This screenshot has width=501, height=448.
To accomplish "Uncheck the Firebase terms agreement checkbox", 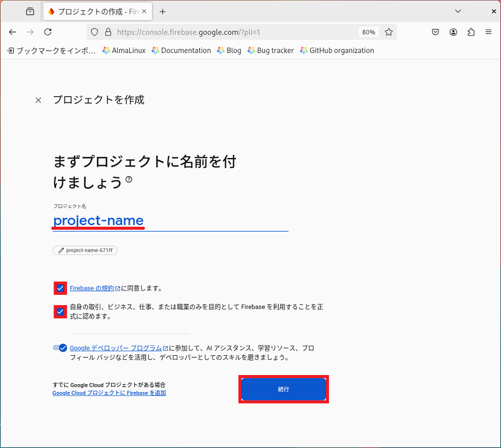I will pos(60,288).
